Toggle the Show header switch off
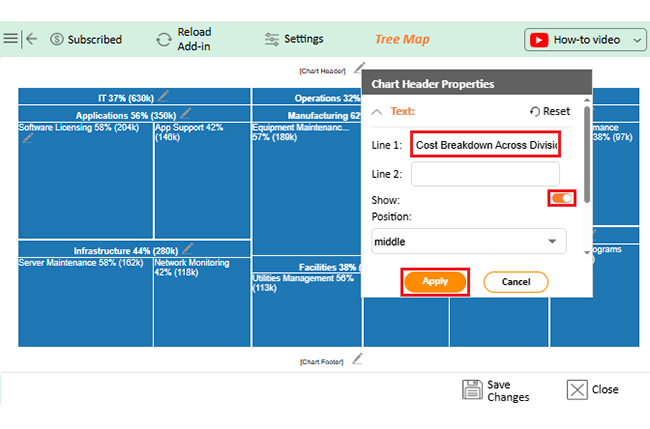650x429 pixels. pyautogui.click(x=562, y=199)
